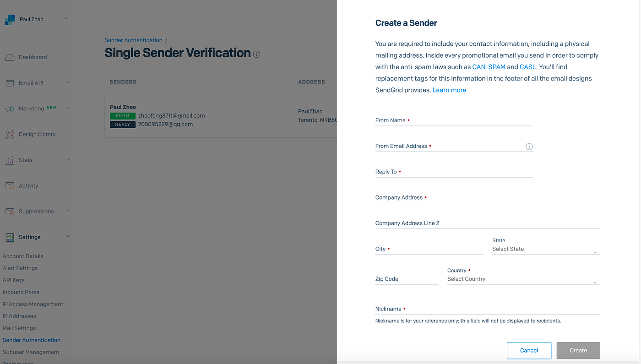Click the Create button
The height and width of the screenshot is (364, 641).
coord(578,350)
